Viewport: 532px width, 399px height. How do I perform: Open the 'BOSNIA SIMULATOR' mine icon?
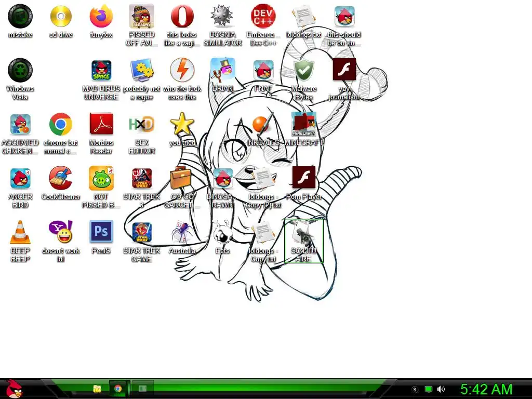222,16
